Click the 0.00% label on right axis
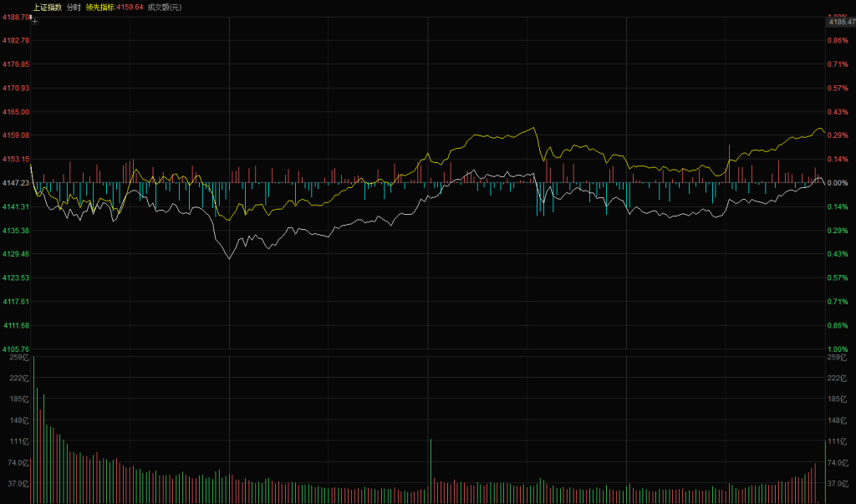856x504 pixels. coord(837,182)
